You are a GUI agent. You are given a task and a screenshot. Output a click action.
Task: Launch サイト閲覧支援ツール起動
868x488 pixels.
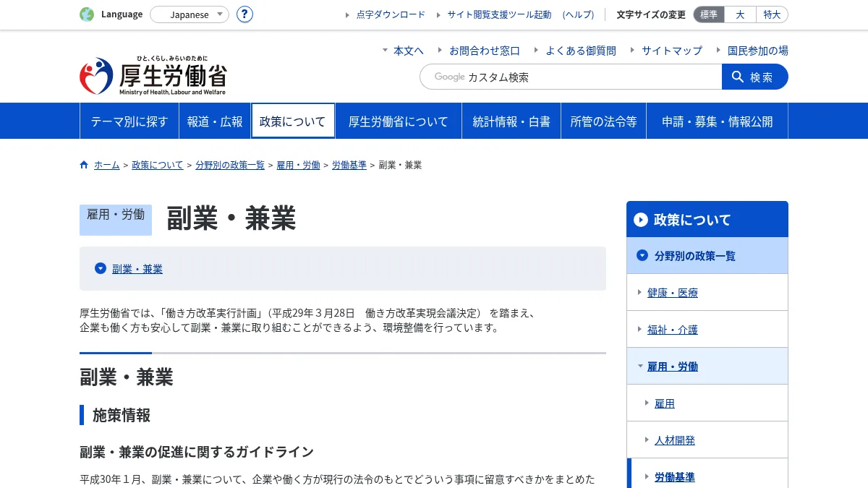(x=499, y=14)
